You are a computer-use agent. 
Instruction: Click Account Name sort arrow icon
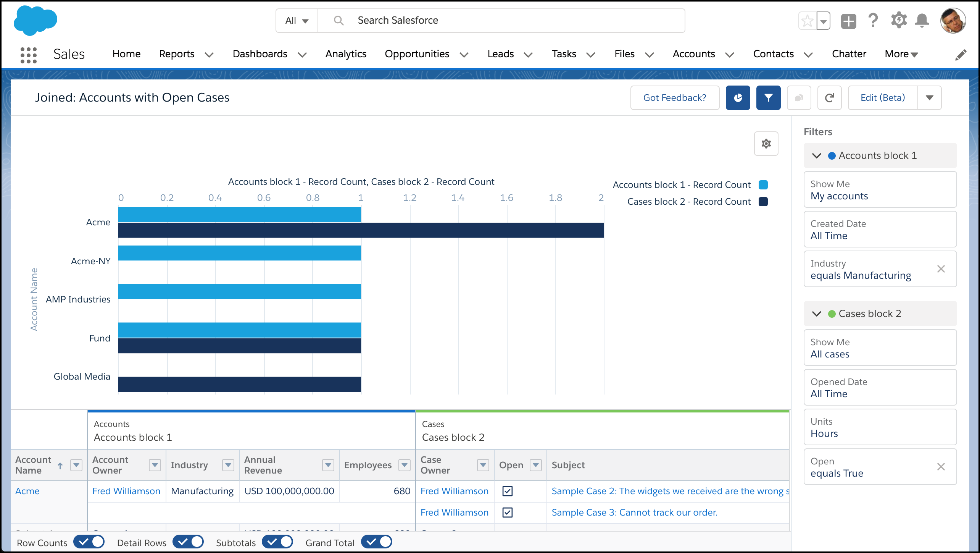pyautogui.click(x=60, y=466)
